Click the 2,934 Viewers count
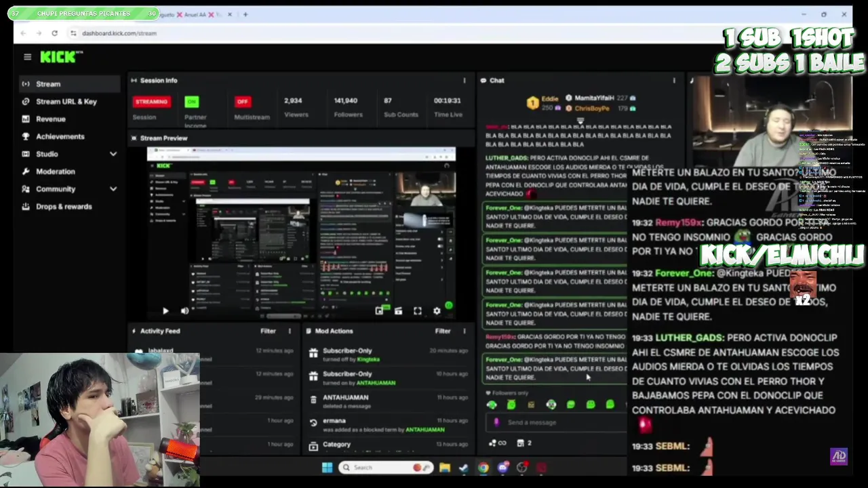868x488 pixels. tap(293, 100)
